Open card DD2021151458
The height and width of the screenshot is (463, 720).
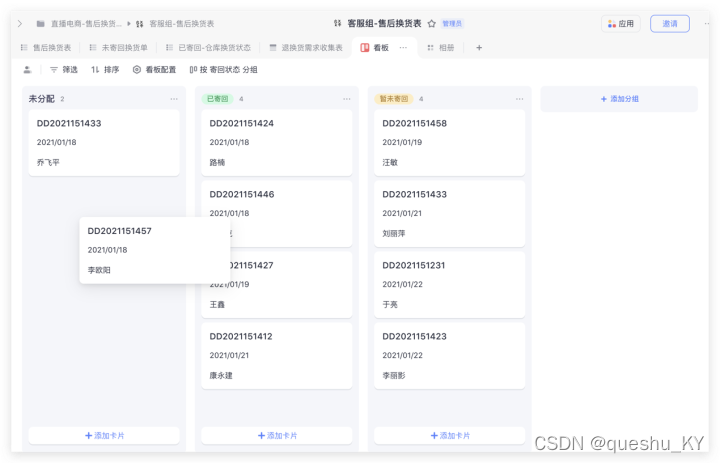click(x=450, y=142)
